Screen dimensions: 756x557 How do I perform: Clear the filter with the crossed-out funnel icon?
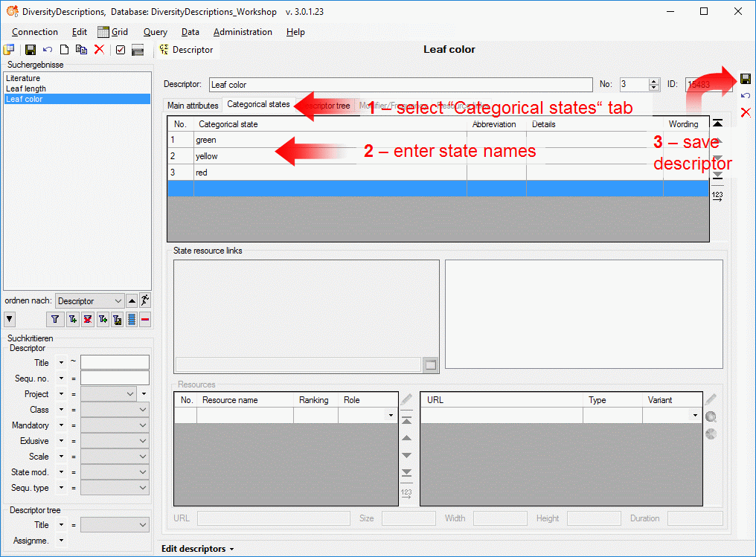87,319
